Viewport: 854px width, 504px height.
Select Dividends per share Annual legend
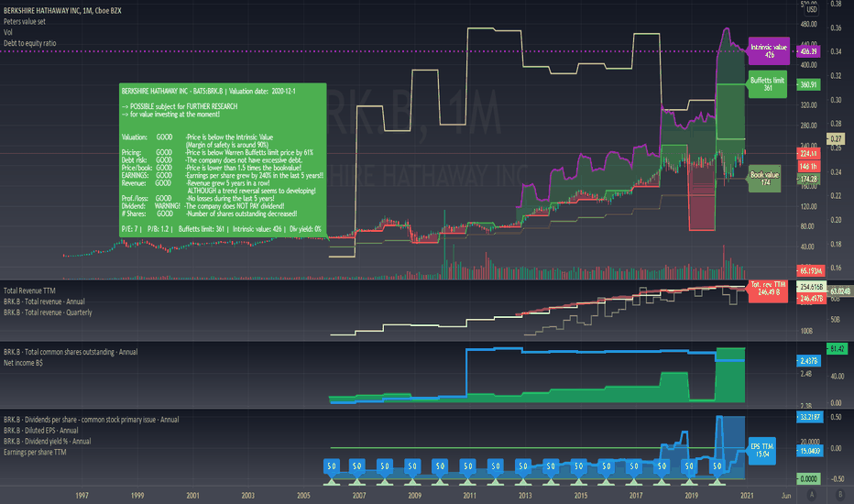(x=91, y=420)
